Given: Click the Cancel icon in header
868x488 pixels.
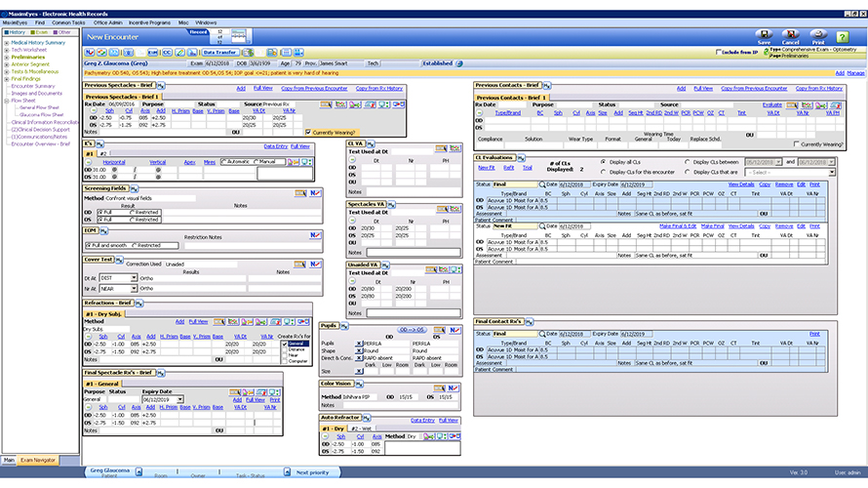Looking at the screenshot, I should pos(791,35).
